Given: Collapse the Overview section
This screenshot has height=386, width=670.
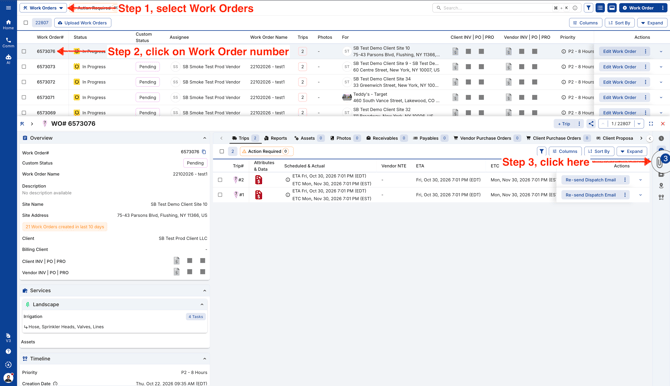Looking at the screenshot, I should [x=204, y=138].
